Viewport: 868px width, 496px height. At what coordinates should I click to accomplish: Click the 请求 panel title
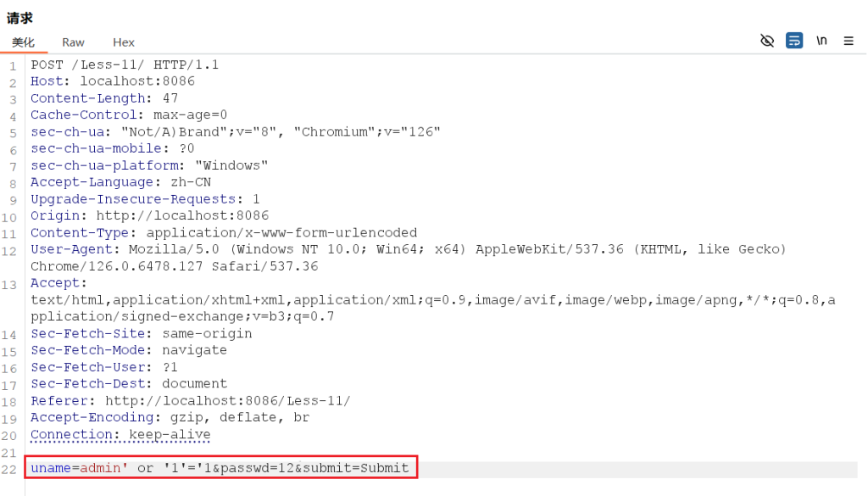coord(19,18)
